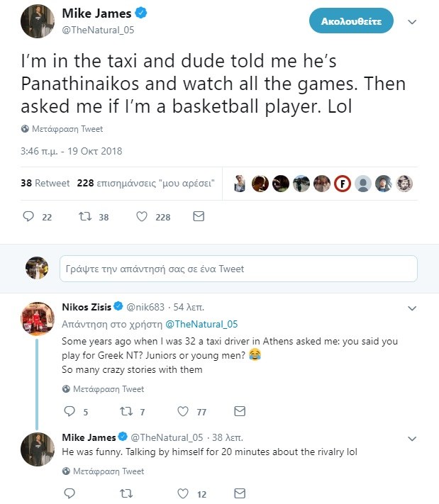Screen dimensions: 439x504
Task: Expand the main tweet options chevron
Action: click(x=412, y=22)
